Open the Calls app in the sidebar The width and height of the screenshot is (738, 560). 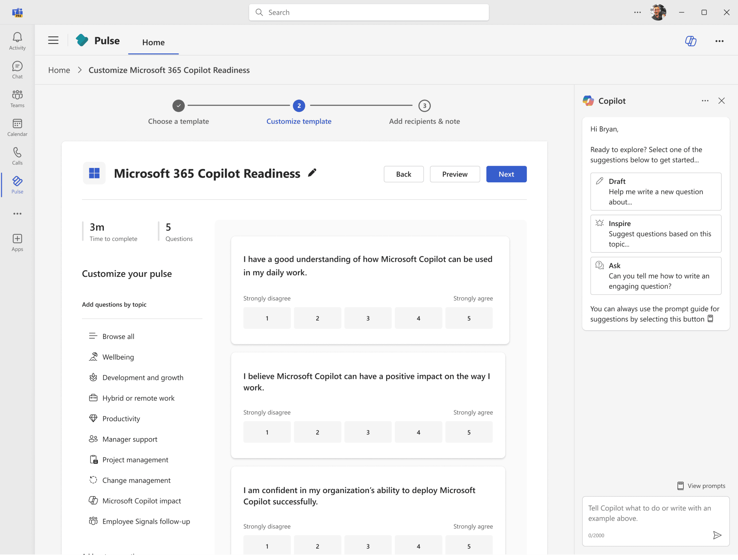(17, 156)
